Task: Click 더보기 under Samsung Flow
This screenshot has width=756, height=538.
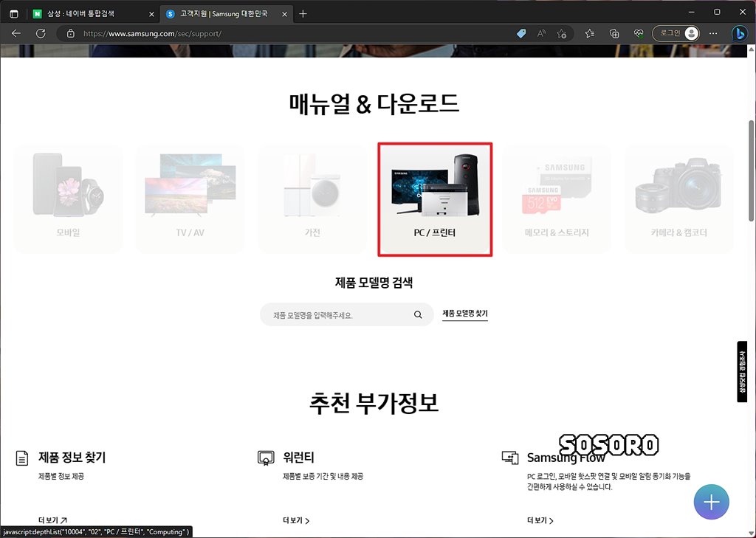Action: [540, 520]
